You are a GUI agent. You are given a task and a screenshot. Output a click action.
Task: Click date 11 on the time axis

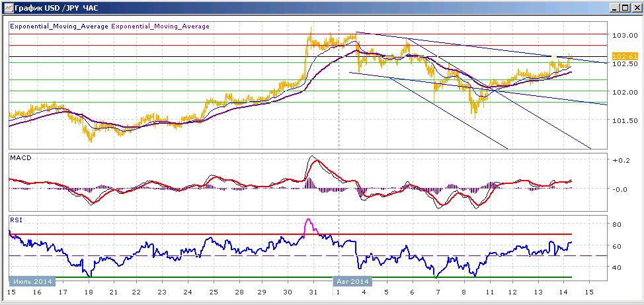click(x=489, y=292)
